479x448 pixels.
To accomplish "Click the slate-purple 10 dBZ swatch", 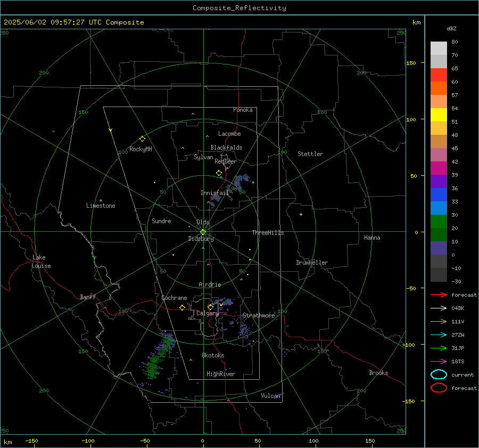I will point(439,248).
